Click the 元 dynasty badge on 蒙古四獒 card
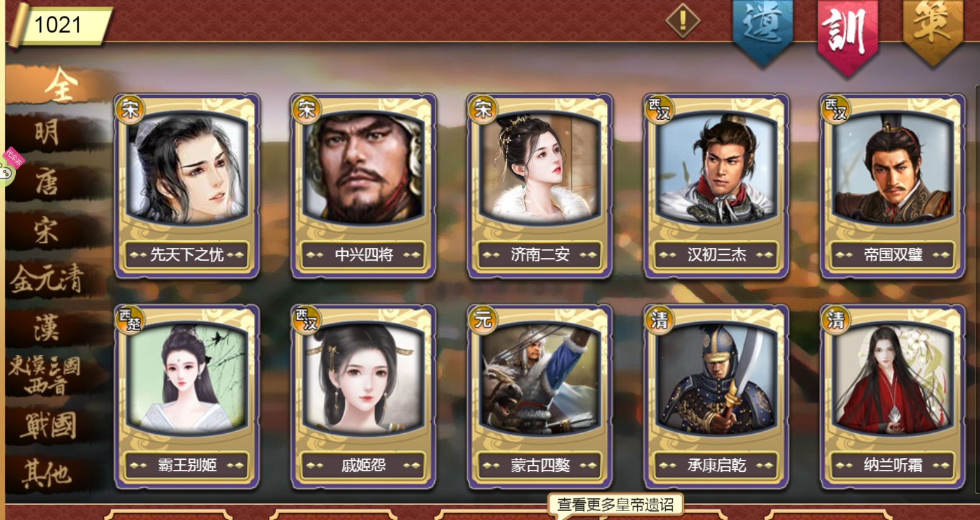This screenshot has height=520, width=980. pyautogui.click(x=483, y=319)
